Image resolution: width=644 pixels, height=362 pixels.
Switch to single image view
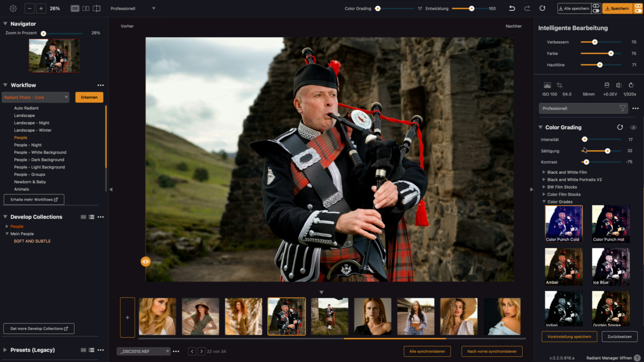tap(75, 8)
